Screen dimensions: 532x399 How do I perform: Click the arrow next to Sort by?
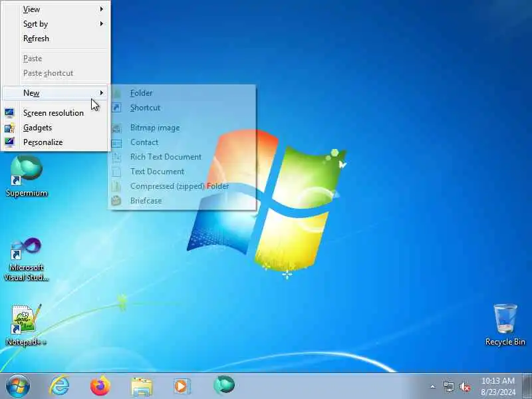click(x=102, y=24)
